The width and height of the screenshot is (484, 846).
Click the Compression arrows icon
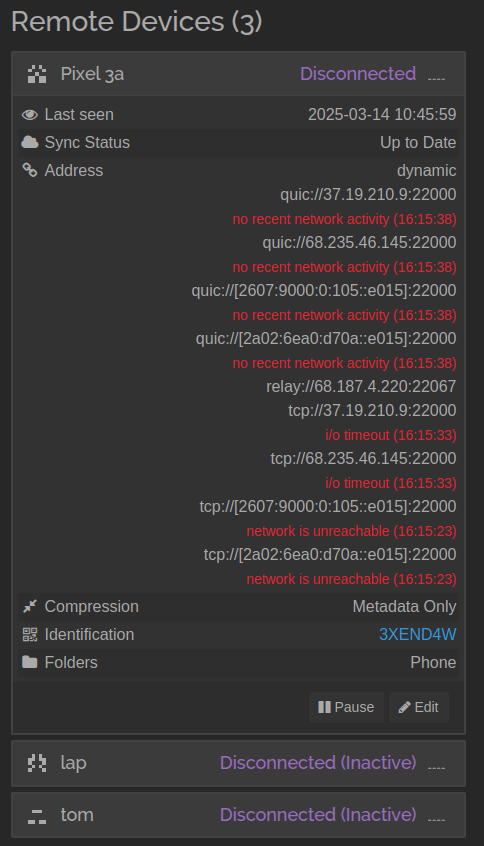30,606
